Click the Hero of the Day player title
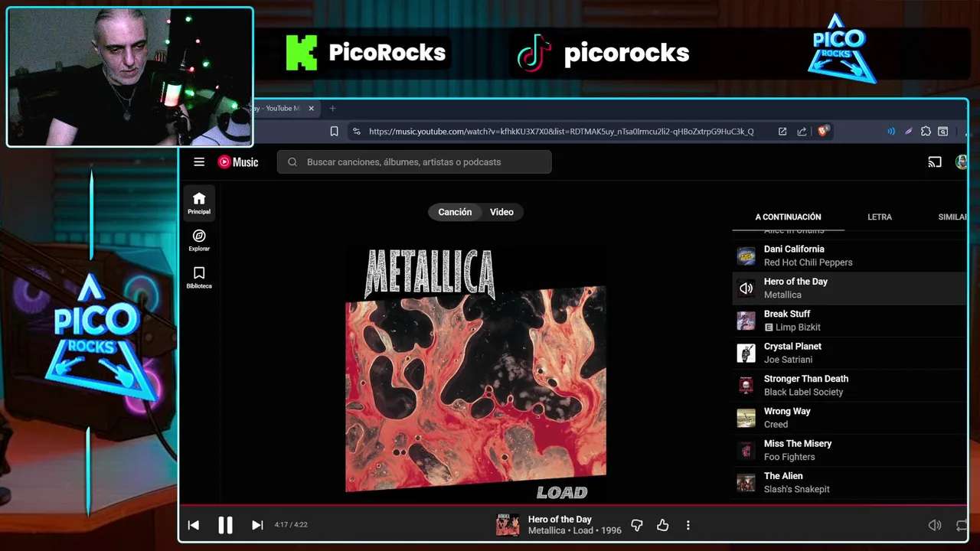The height and width of the screenshot is (551, 980). pos(560,519)
